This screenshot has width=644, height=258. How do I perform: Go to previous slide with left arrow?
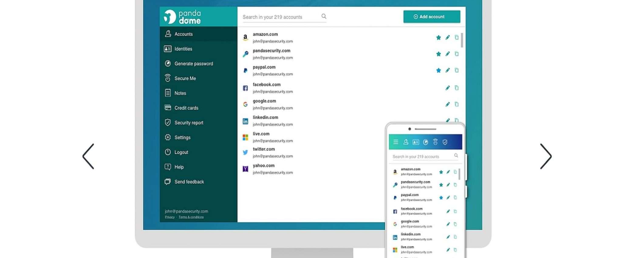click(x=88, y=156)
